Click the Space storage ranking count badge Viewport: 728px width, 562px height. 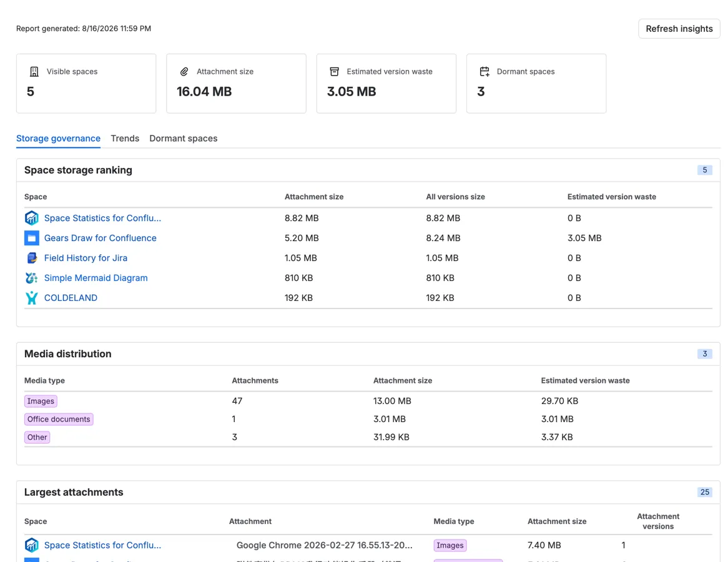pyautogui.click(x=704, y=170)
